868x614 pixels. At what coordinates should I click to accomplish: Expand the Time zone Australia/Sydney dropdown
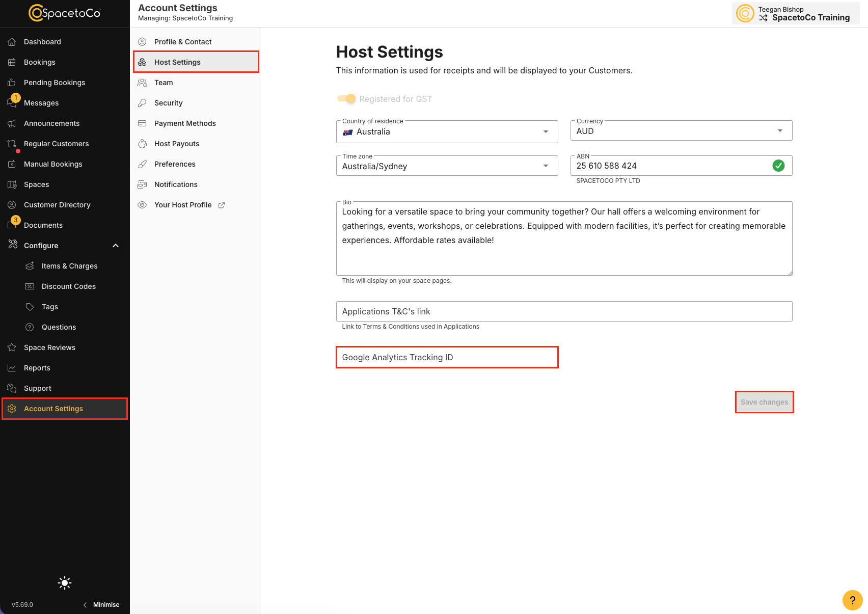click(x=447, y=166)
